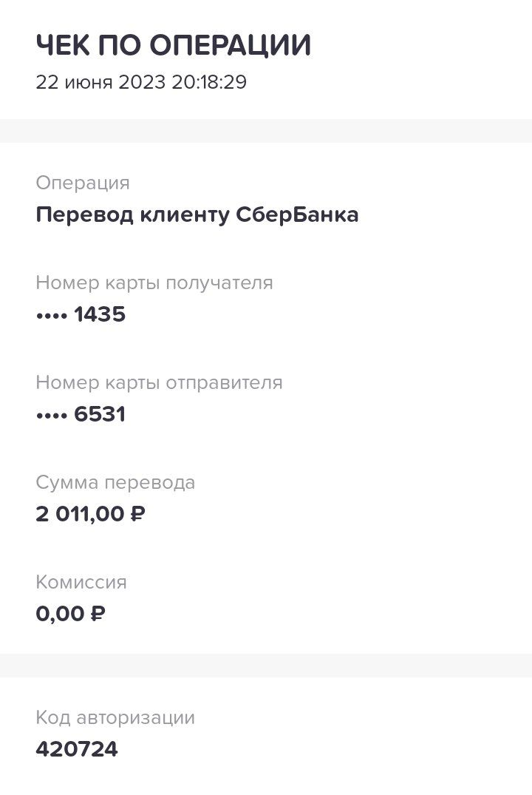This screenshot has height=795, width=532.
Task: Click masked dots before recipient digits 1435
Action: click(x=52, y=316)
